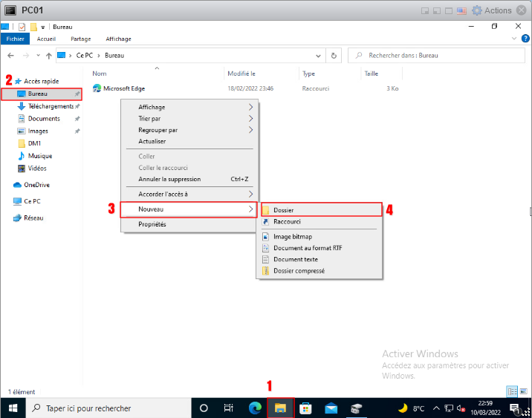
Task: Open Microsoft Store taskbar icon
Action: pyautogui.click(x=305, y=408)
